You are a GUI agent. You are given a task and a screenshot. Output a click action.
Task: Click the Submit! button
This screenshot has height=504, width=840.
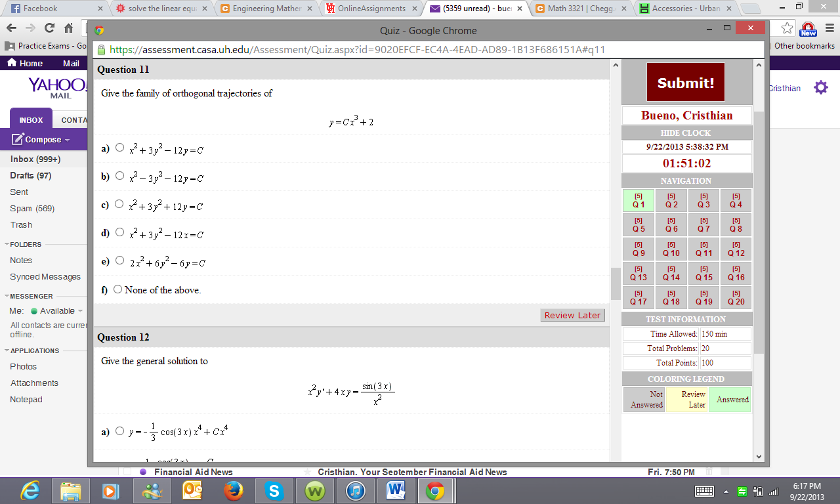click(685, 82)
